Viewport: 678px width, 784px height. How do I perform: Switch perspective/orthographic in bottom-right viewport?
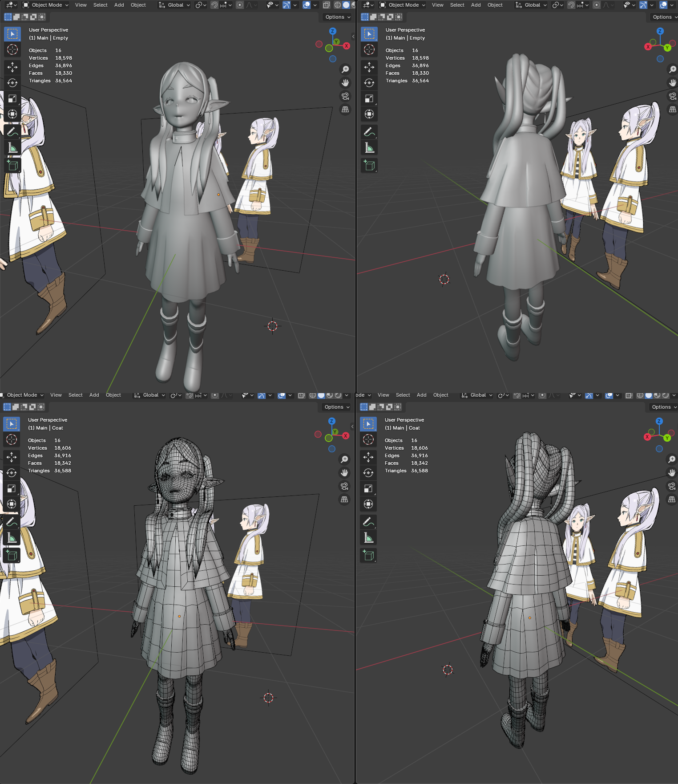coord(672,500)
